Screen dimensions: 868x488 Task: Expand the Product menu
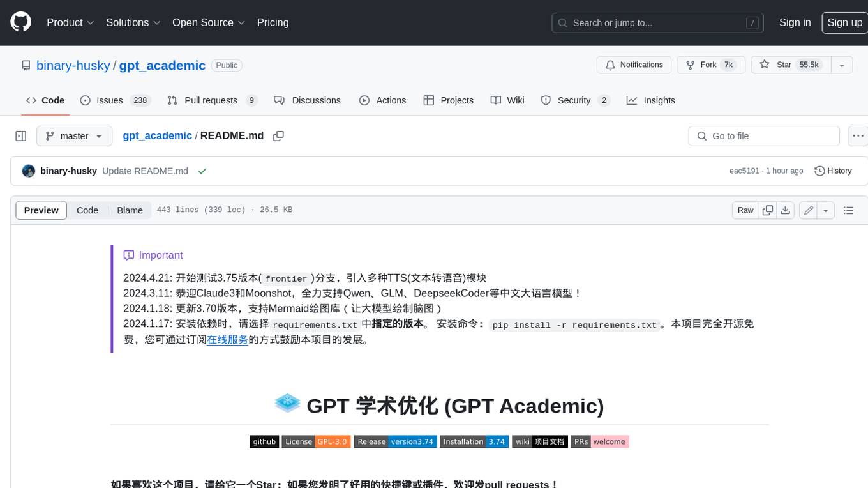[70, 22]
